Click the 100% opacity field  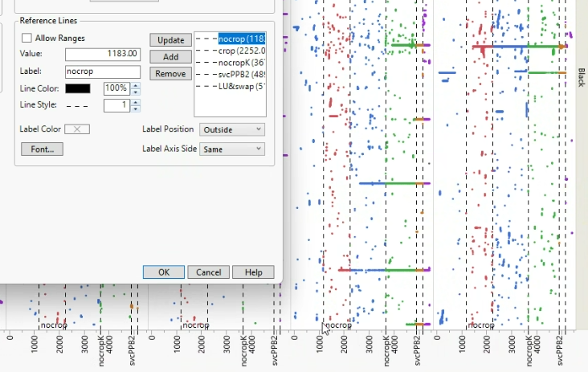117,88
